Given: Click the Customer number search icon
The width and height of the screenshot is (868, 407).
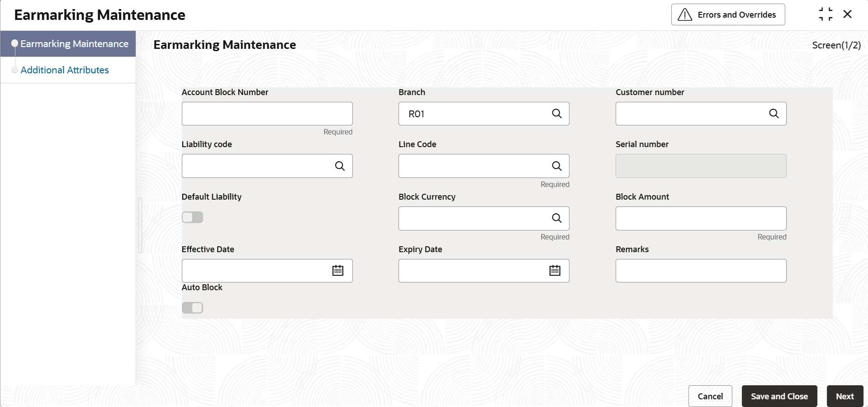Looking at the screenshot, I should coord(774,114).
